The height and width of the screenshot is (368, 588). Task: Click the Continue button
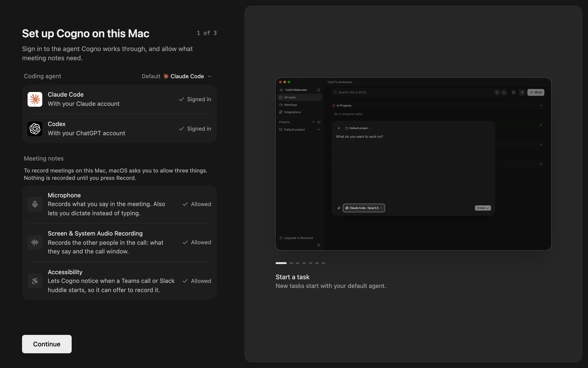click(x=47, y=344)
